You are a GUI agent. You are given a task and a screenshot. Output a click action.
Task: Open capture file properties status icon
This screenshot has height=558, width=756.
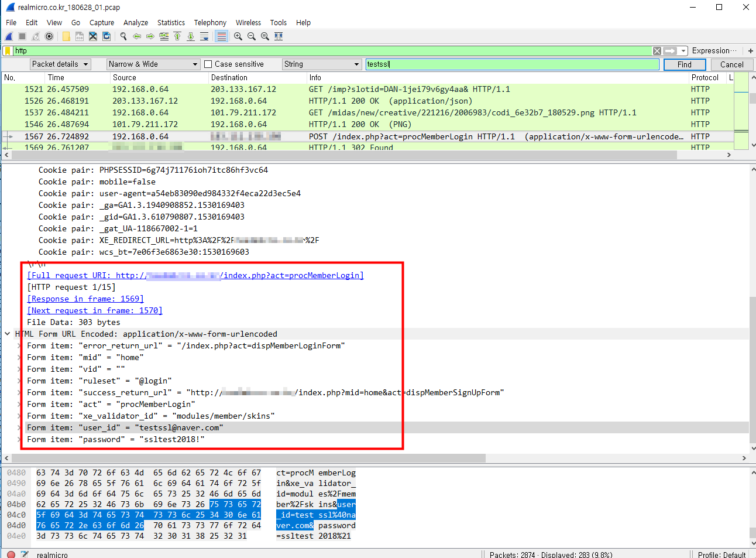click(x=25, y=554)
